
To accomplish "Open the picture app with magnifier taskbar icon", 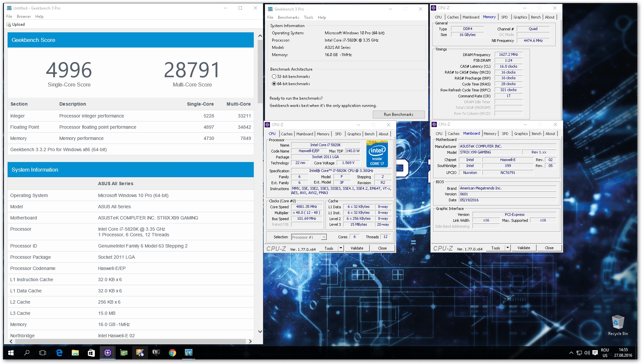I will (140, 353).
